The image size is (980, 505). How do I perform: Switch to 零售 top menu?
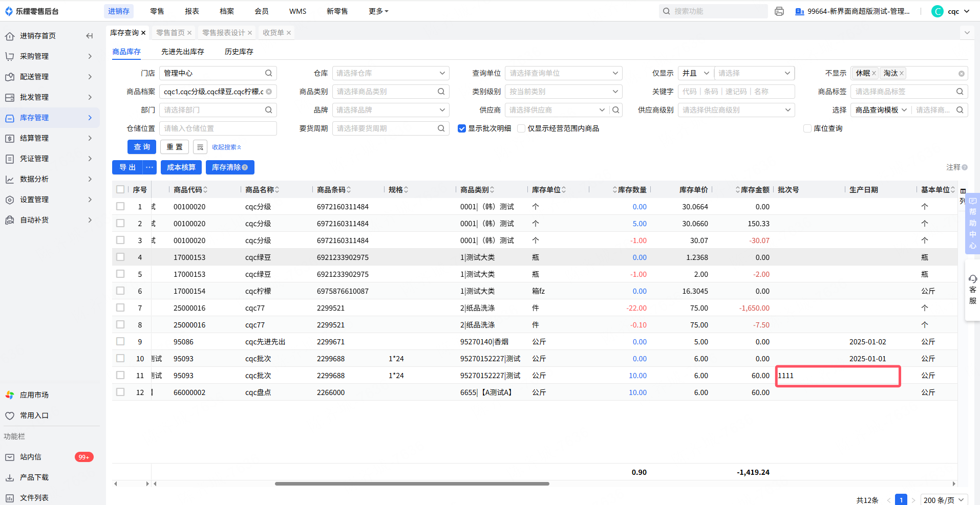point(157,11)
